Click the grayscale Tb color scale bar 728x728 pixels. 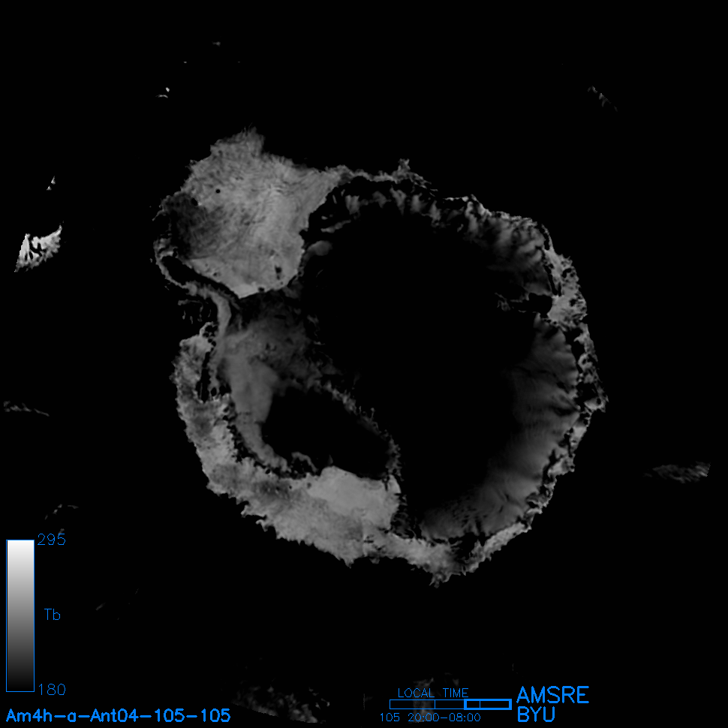coord(20,615)
